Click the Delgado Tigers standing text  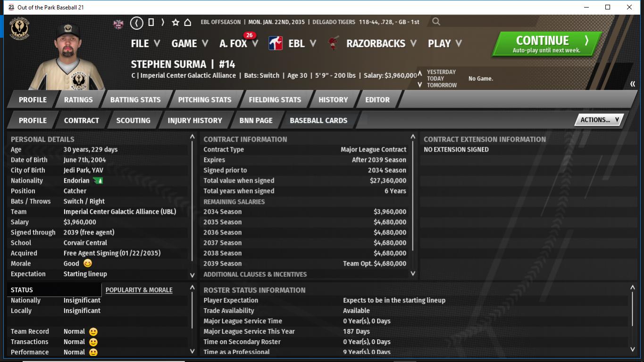[365, 22]
